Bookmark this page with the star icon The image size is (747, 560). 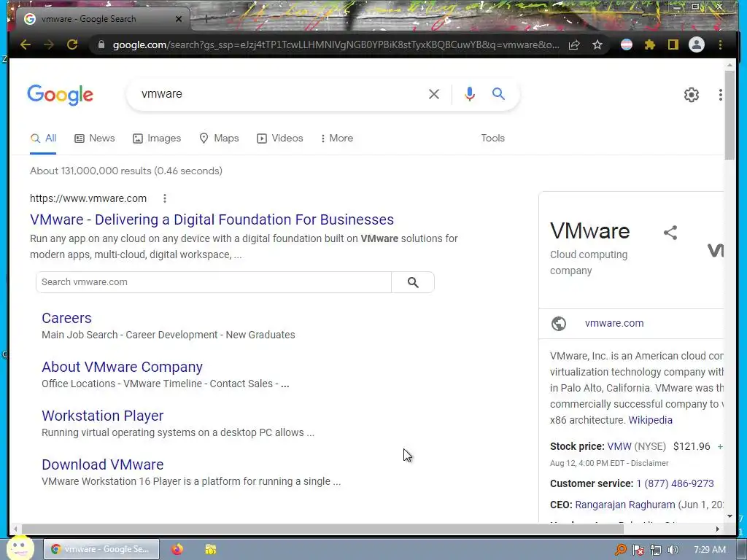(597, 44)
